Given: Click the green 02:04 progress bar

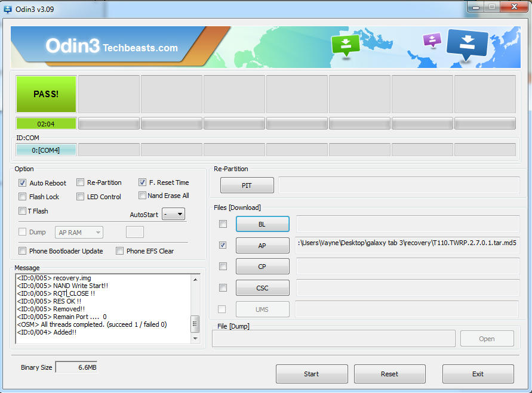Looking at the screenshot, I should 46,123.
